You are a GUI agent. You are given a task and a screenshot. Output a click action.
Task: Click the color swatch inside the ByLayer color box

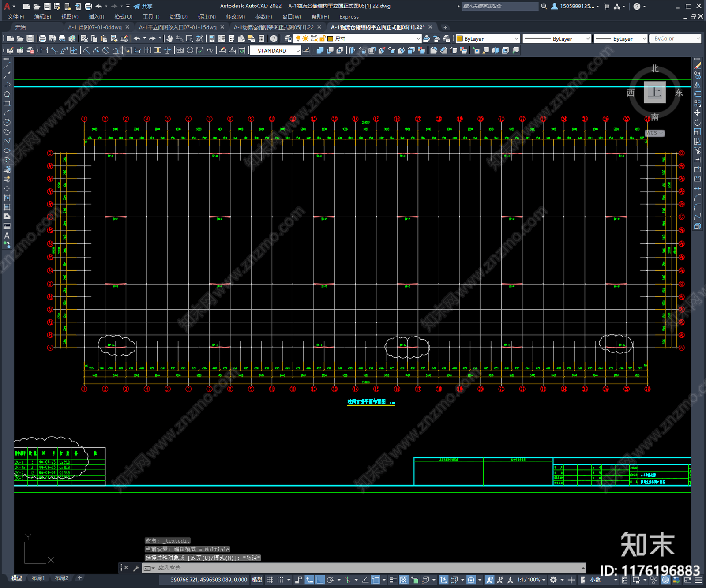click(x=459, y=39)
